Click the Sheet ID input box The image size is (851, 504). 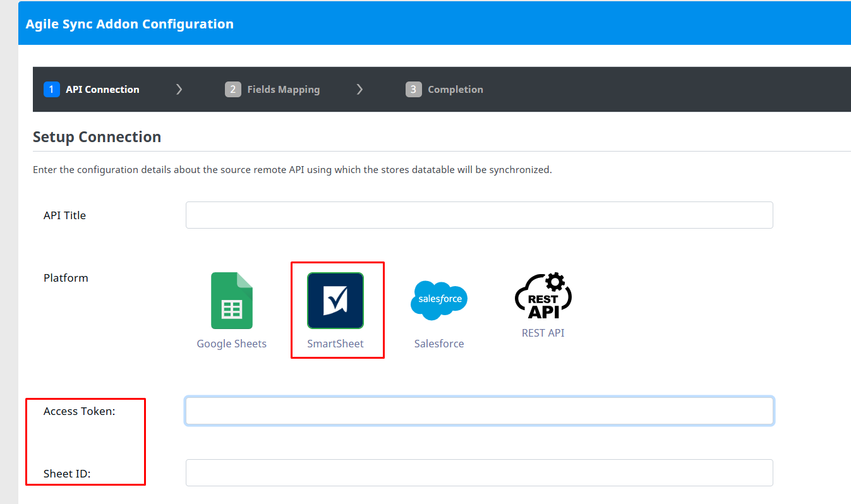479,473
